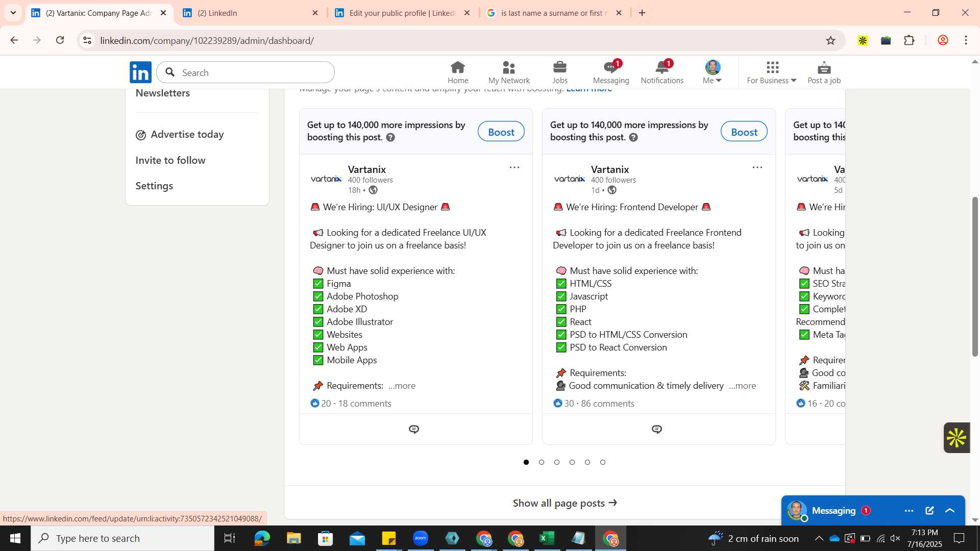Expand the For Business menu
This screenshot has height=551, width=980.
pyautogui.click(x=771, y=72)
